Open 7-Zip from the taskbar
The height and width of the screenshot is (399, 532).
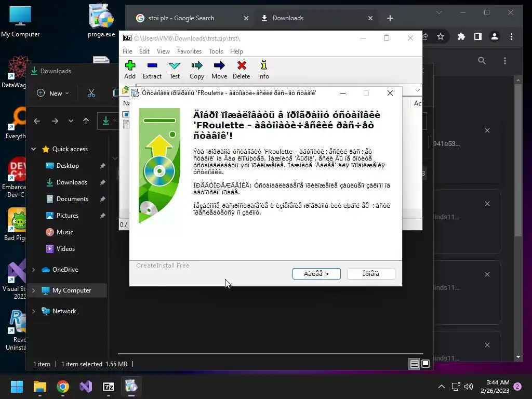109,387
